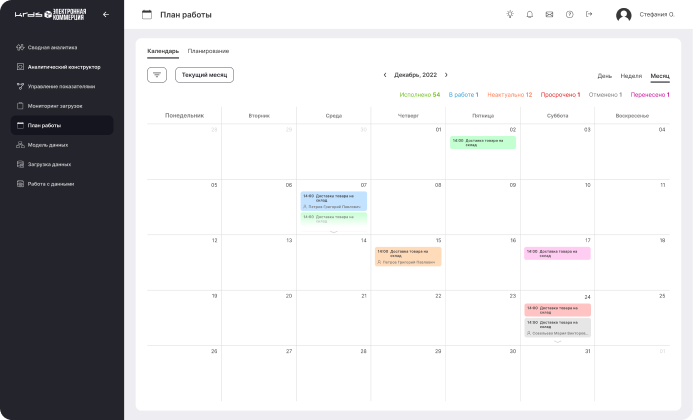This screenshot has width=693, height=420.
Task: Switch to the Планирование tab
Action: [208, 51]
